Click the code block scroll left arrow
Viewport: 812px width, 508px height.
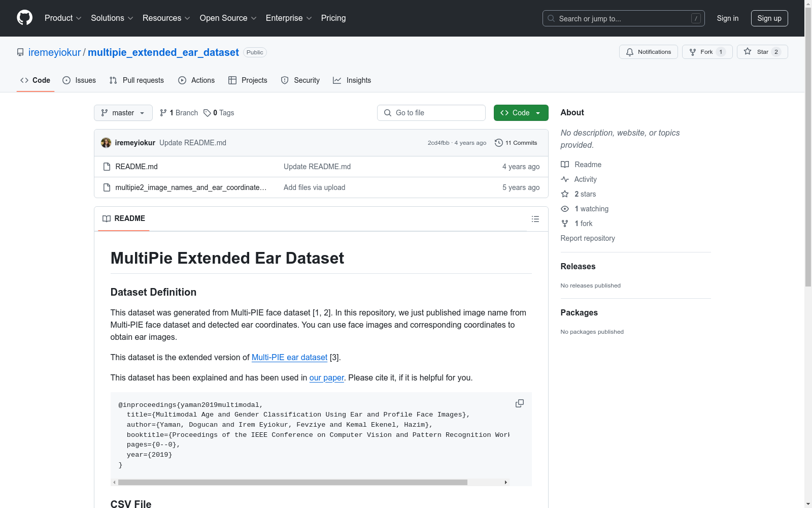[114, 482]
